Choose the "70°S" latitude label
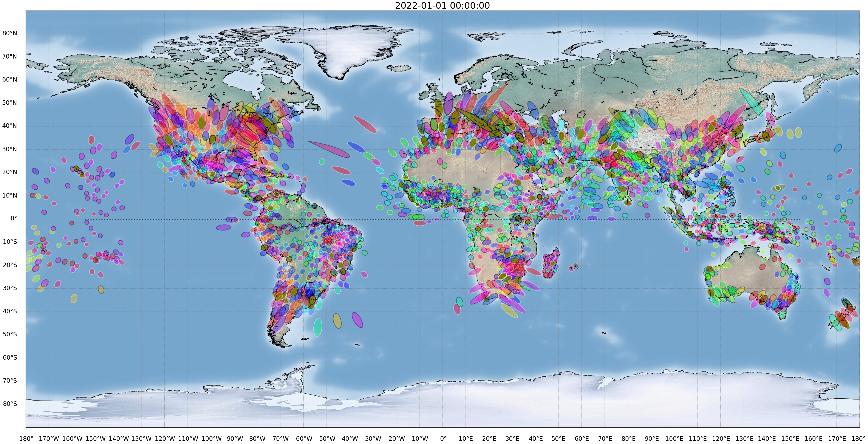Screen dimensions: 868x444 click(x=10, y=381)
